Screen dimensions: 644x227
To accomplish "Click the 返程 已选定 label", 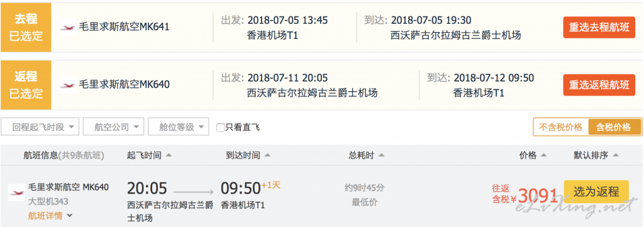I will [26, 85].
